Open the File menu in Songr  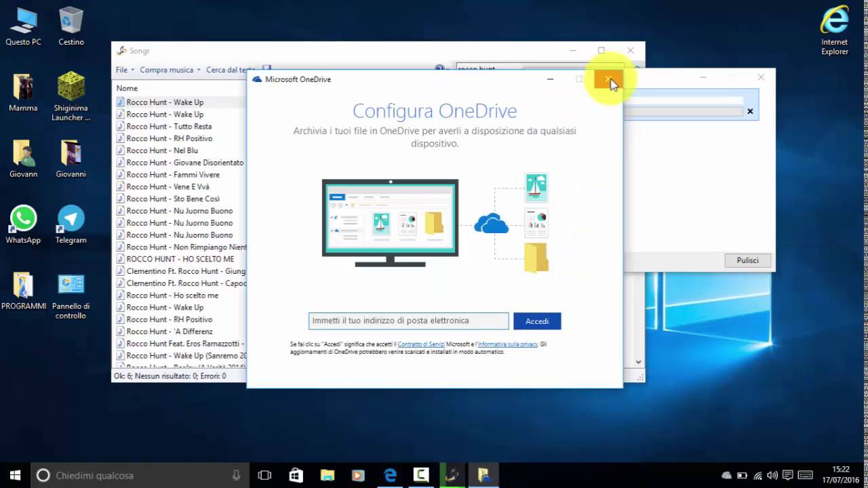tap(125, 70)
